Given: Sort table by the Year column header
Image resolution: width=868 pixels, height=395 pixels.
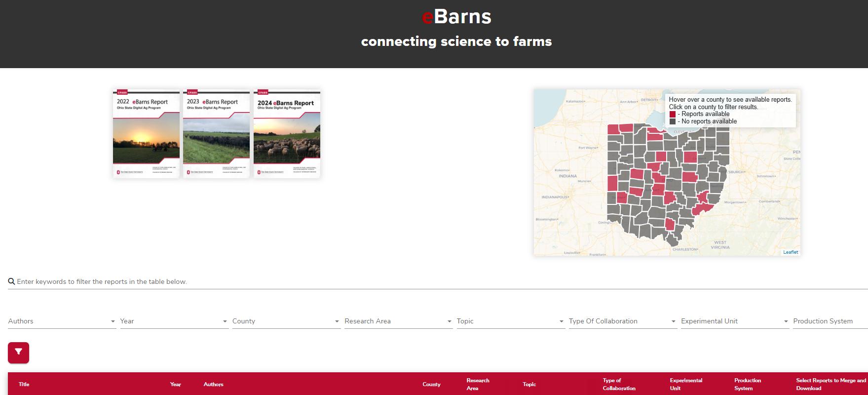Looking at the screenshot, I should (x=176, y=384).
